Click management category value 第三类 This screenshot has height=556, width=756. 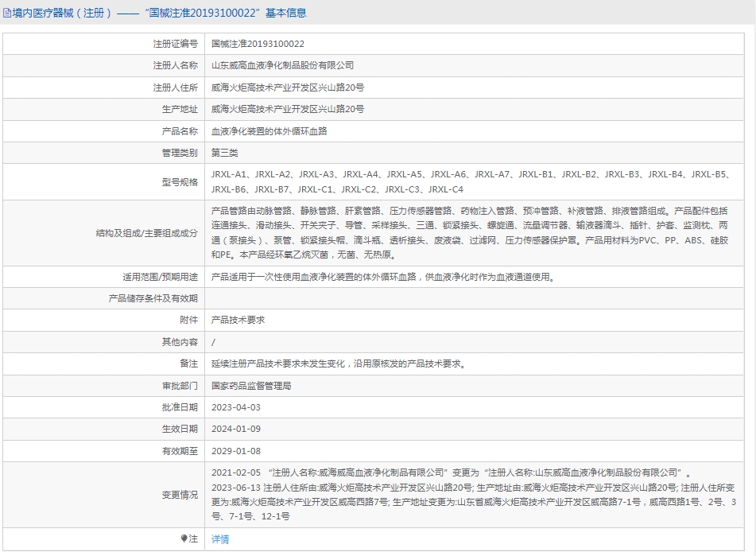224,153
